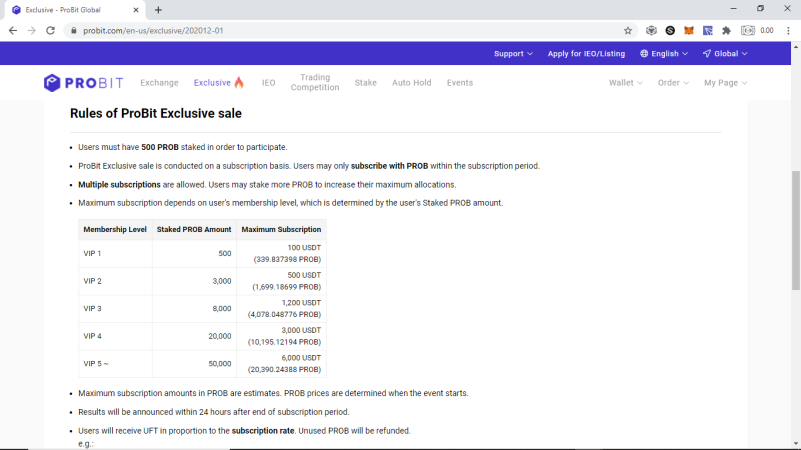
Task: Click the black S extension icon
Action: coord(670,31)
